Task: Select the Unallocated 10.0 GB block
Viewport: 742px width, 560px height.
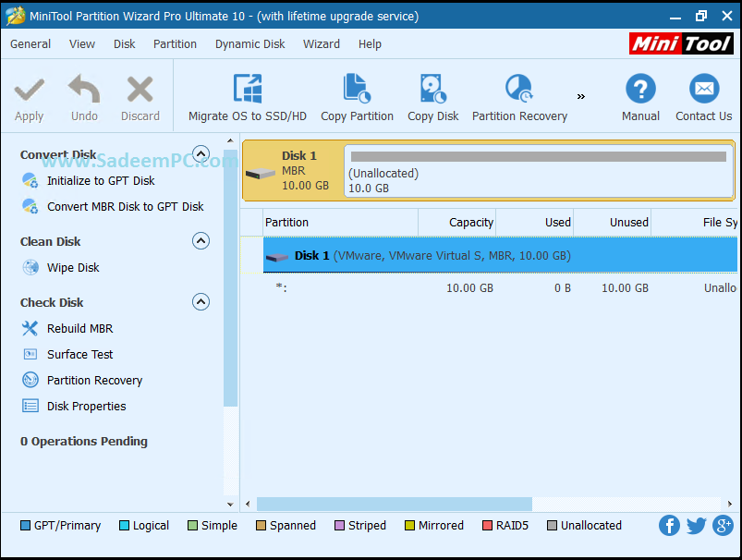Action: (x=539, y=171)
